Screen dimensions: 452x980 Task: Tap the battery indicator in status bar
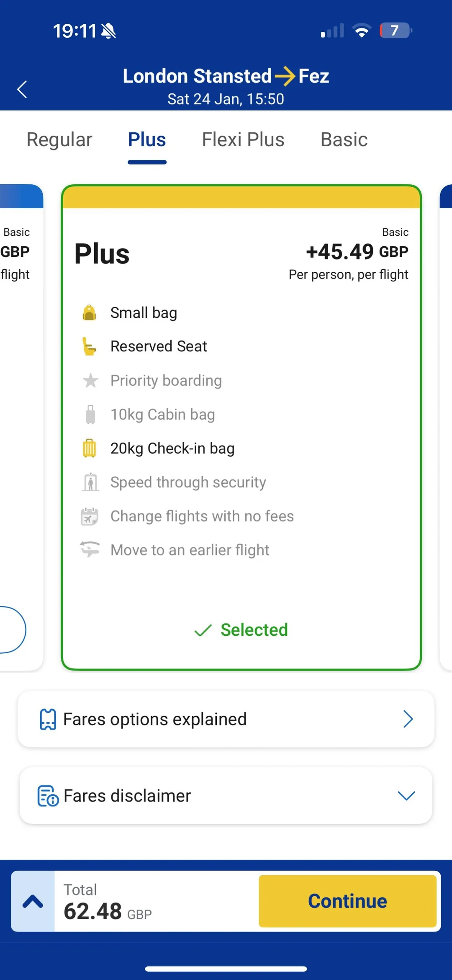(x=395, y=31)
